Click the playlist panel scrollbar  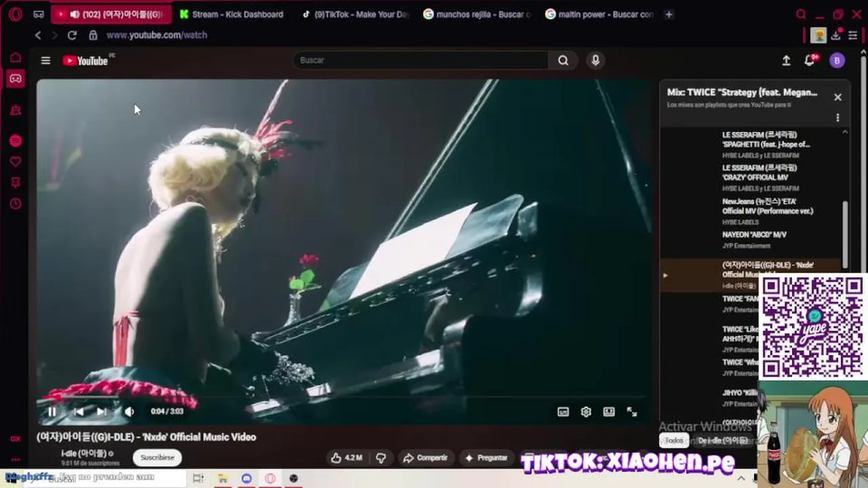click(x=845, y=234)
